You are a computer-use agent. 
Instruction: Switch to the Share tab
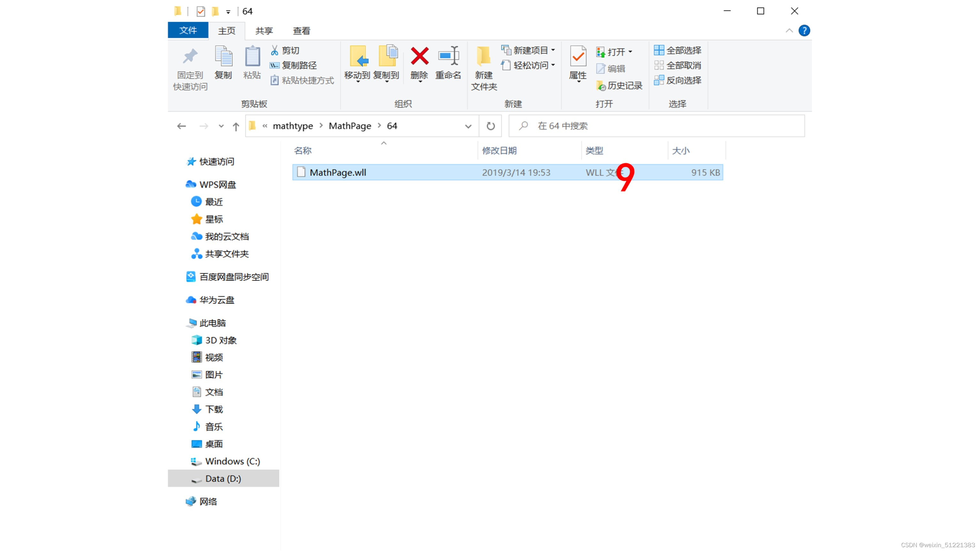[x=264, y=31]
